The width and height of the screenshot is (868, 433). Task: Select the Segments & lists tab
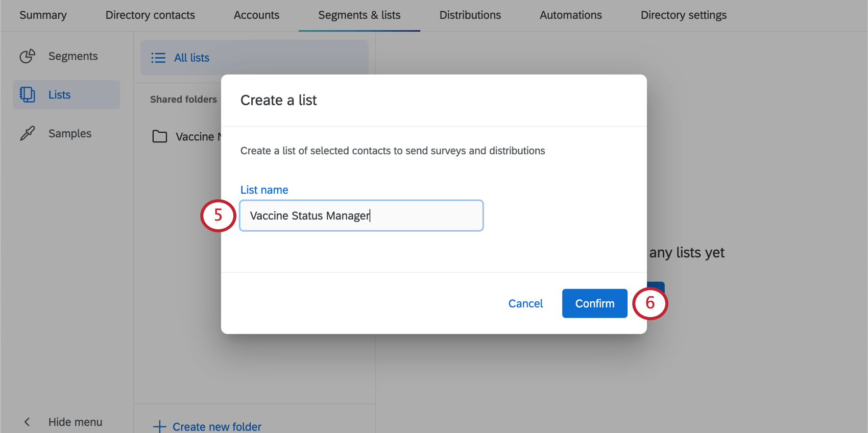coord(359,15)
